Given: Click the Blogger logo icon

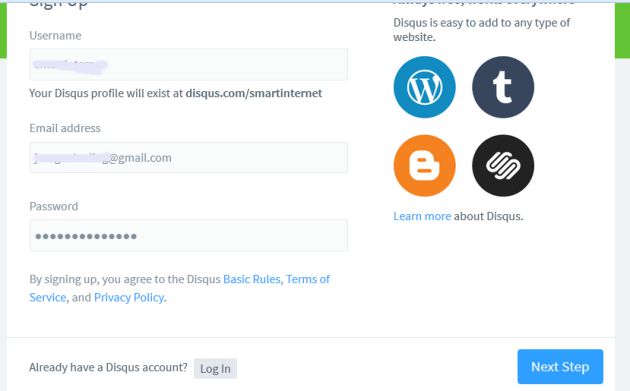Looking at the screenshot, I should pyautogui.click(x=424, y=166).
